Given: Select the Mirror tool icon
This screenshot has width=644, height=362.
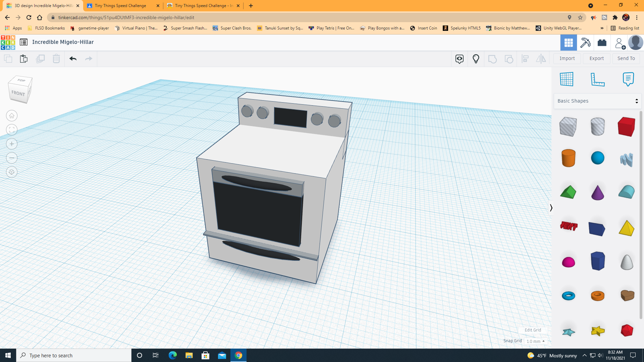Looking at the screenshot, I should click(x=541, y=59).
